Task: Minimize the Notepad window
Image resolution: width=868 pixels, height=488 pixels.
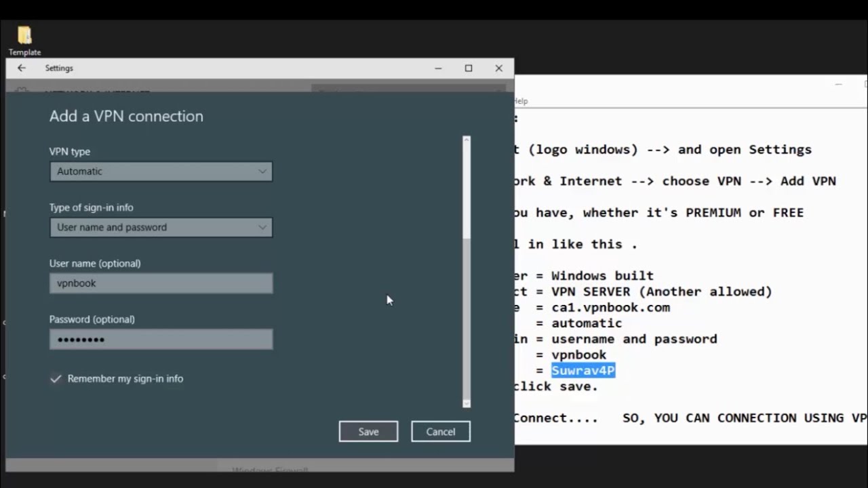Action: pyautogui.click(x=839, y=85)
